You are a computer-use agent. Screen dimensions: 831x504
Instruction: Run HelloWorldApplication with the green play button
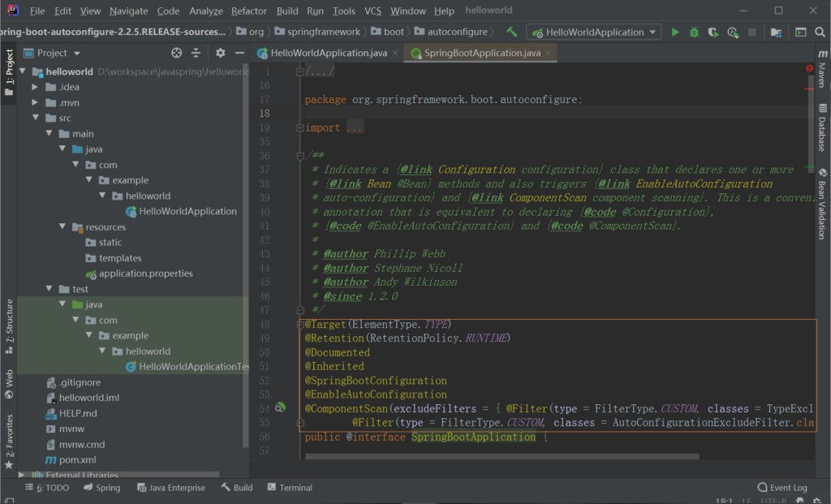click(674, 32)
